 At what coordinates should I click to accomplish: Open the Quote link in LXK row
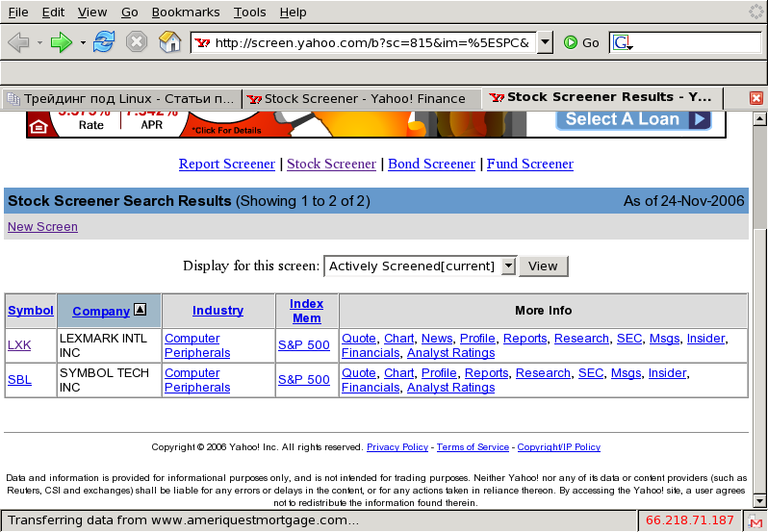coord(359,339)
